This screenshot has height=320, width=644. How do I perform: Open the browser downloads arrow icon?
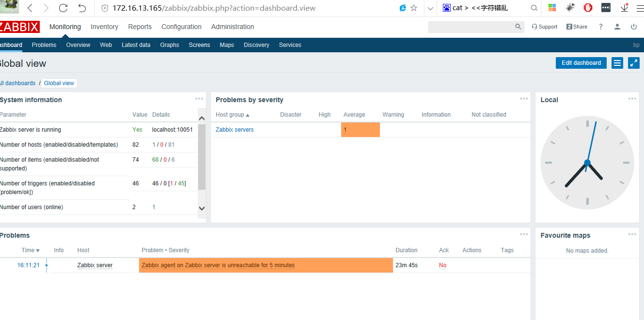(624, 8)
